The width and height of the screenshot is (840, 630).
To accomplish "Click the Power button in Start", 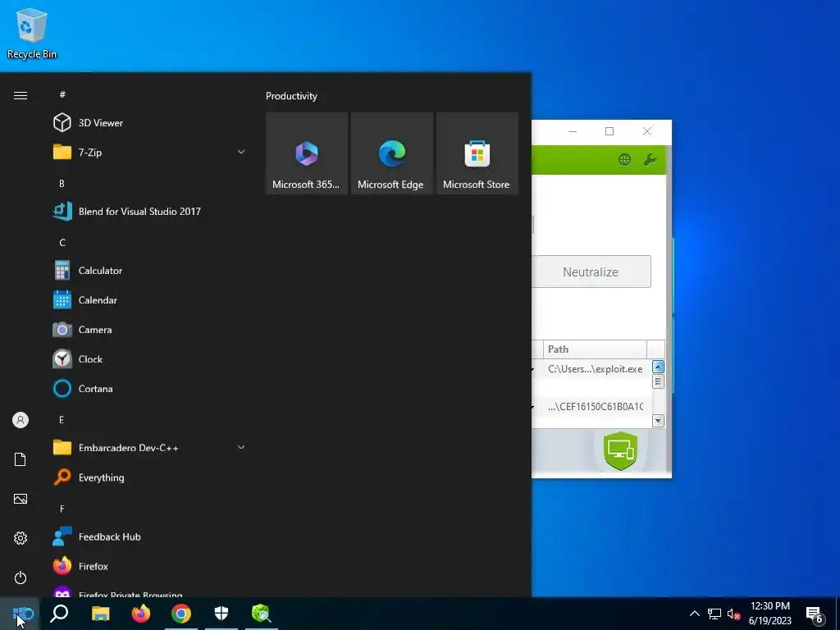I will (x=21, y=577).
